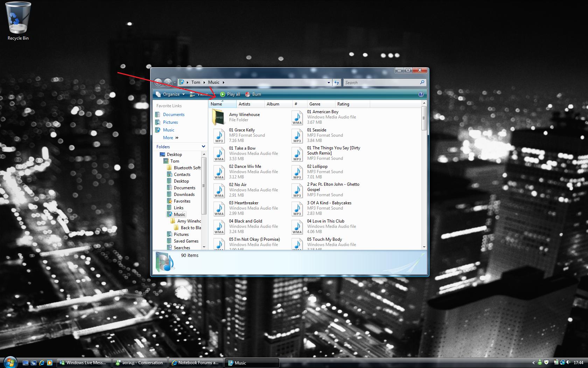Select the 01 American Boy WMA icon
Viewport: 588px width, 368px height.
click(297, 117)
